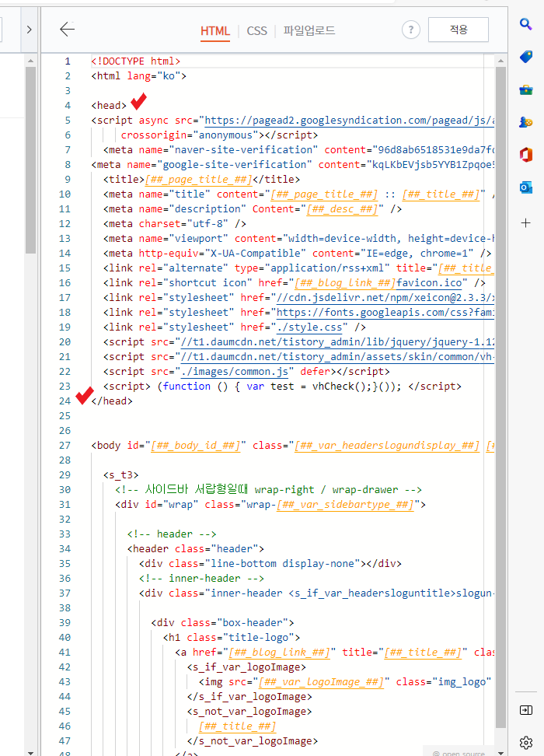Click the 적용 apply button
The height and width of the screenshot is (756, 544).
[459, 30]
